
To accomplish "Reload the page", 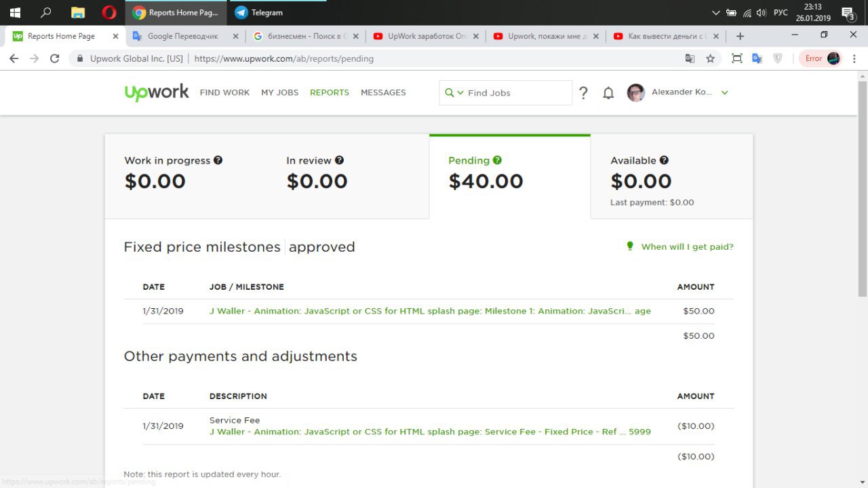I will pos(55,58).
